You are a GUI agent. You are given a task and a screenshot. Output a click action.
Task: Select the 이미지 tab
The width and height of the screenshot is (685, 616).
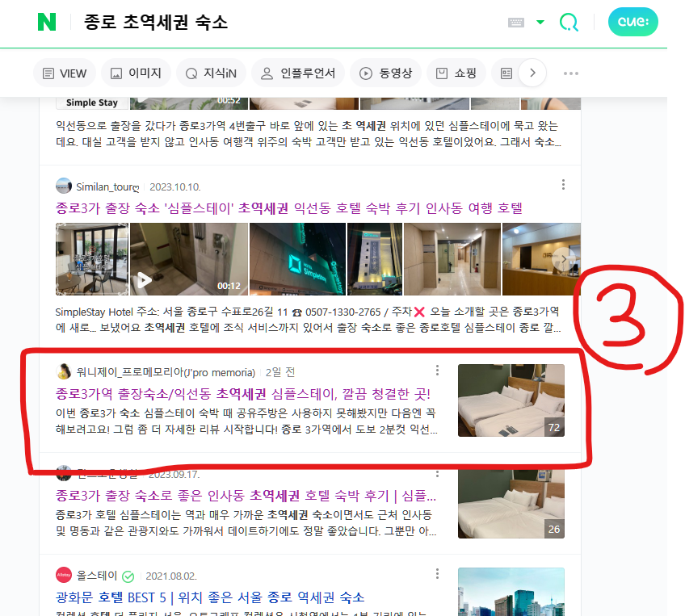pyautogui.click(x=136, y=73)
